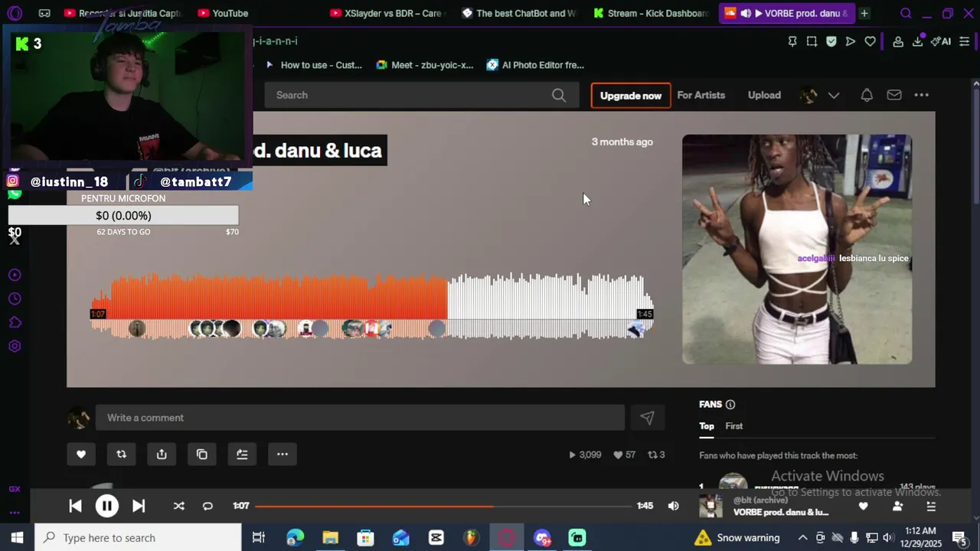Select the Top fans tab
This screenshot has width=980, height=551.
click(707, 426)
